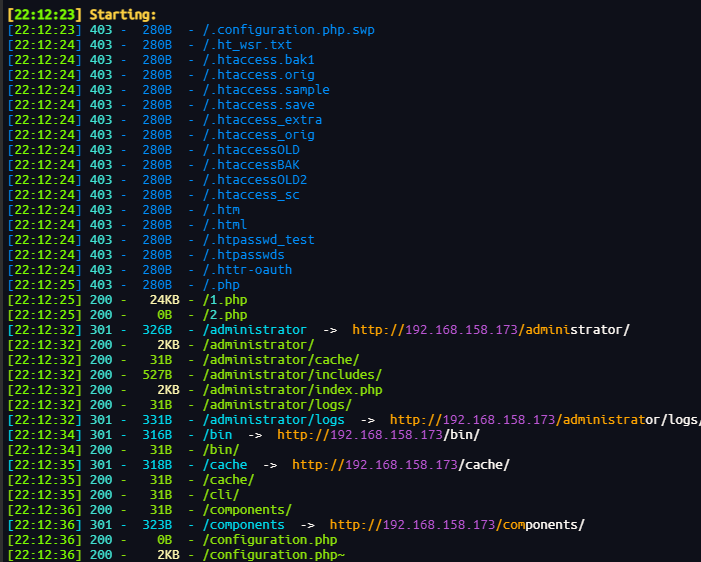Screen dimensions: 701x562
Task: Select the /administrator/cache/ path
Action: pos(281,360)
